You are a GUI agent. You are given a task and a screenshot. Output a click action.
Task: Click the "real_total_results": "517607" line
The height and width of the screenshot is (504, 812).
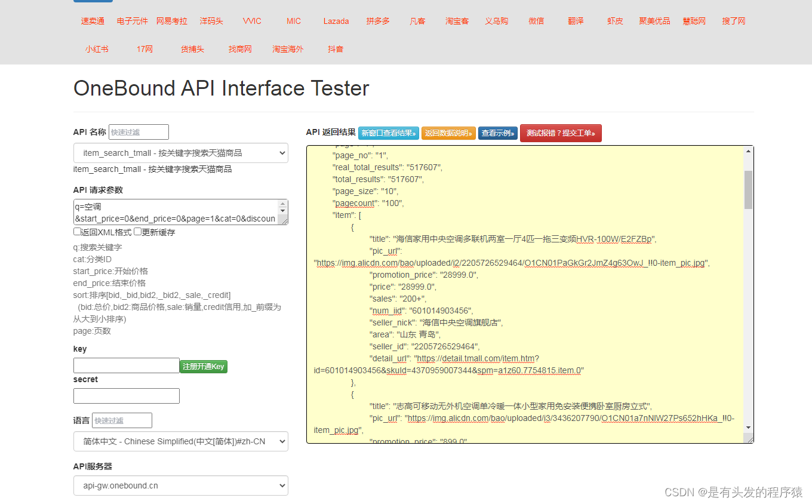[387, 167]
